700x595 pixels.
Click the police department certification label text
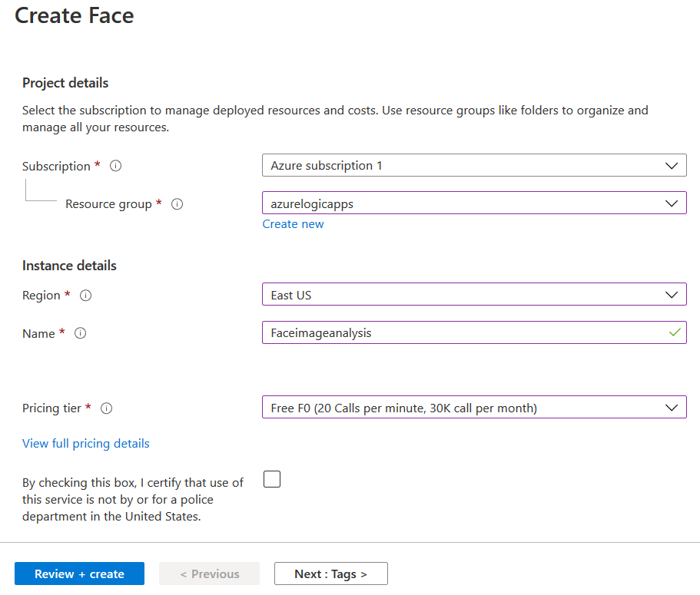(x=133, y=500)
